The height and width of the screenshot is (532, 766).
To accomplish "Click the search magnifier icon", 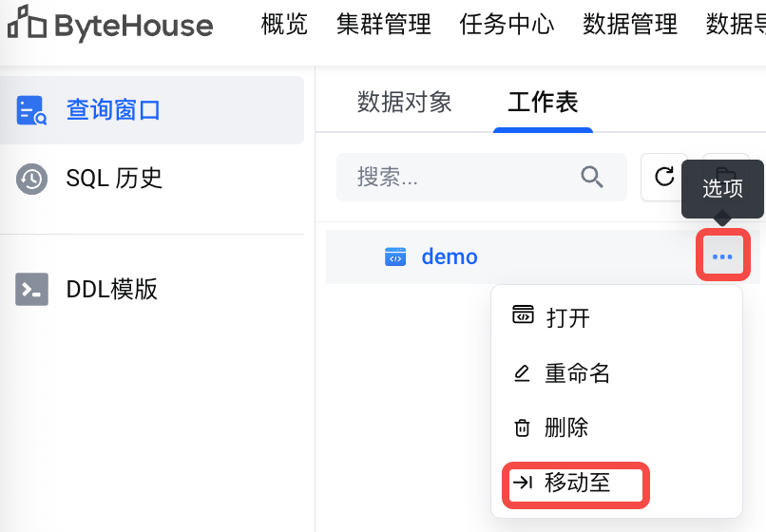I will (x=592, y=177).
